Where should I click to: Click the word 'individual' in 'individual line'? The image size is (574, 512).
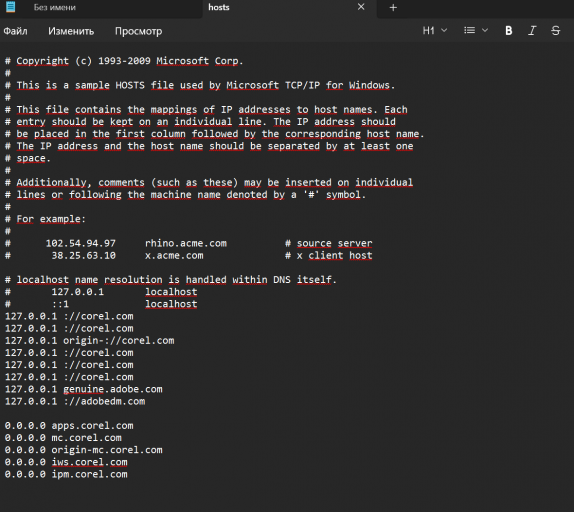pos(203,122)
